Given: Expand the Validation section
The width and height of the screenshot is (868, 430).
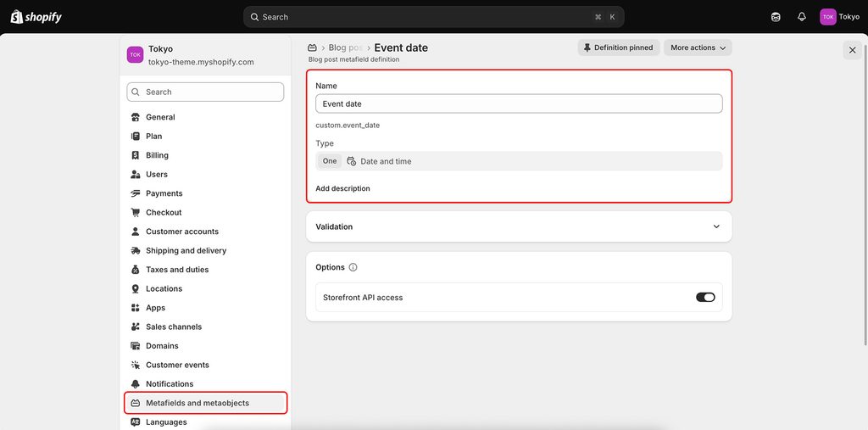Looking at the screenshot, I should click(519, 226).
